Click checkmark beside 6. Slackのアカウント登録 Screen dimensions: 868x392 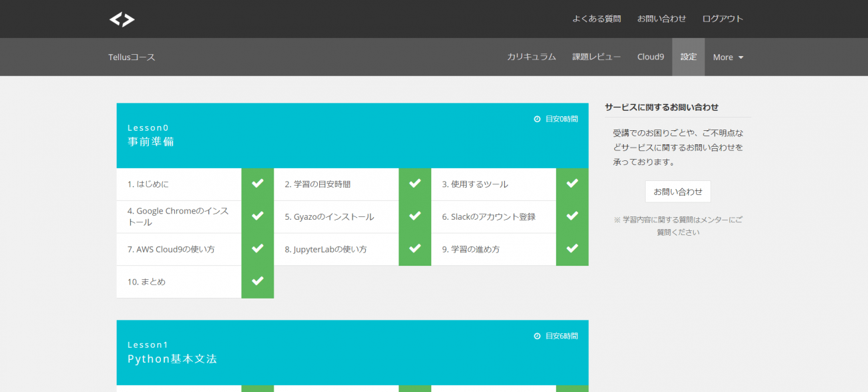(x=572, y=216)
